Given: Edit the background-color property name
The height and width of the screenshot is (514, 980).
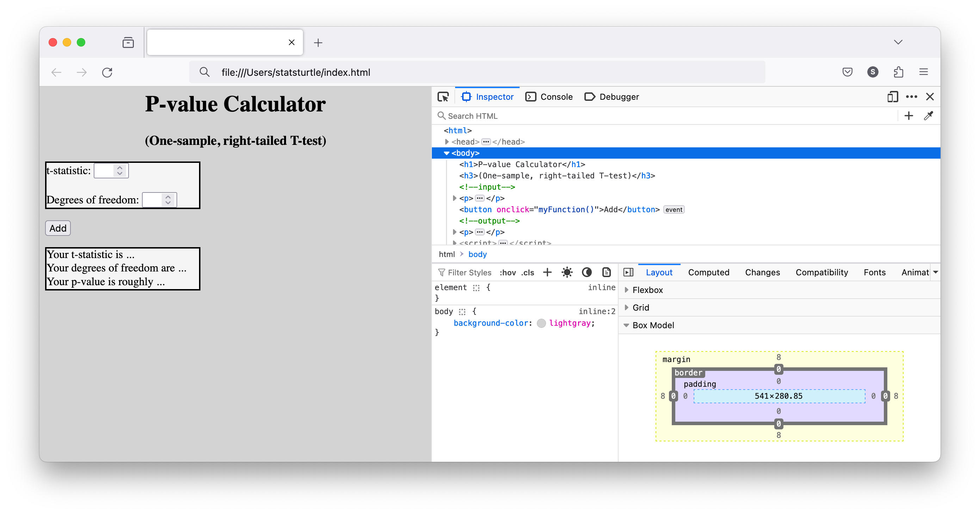Looking at the screenshot, I should [490, 323].
